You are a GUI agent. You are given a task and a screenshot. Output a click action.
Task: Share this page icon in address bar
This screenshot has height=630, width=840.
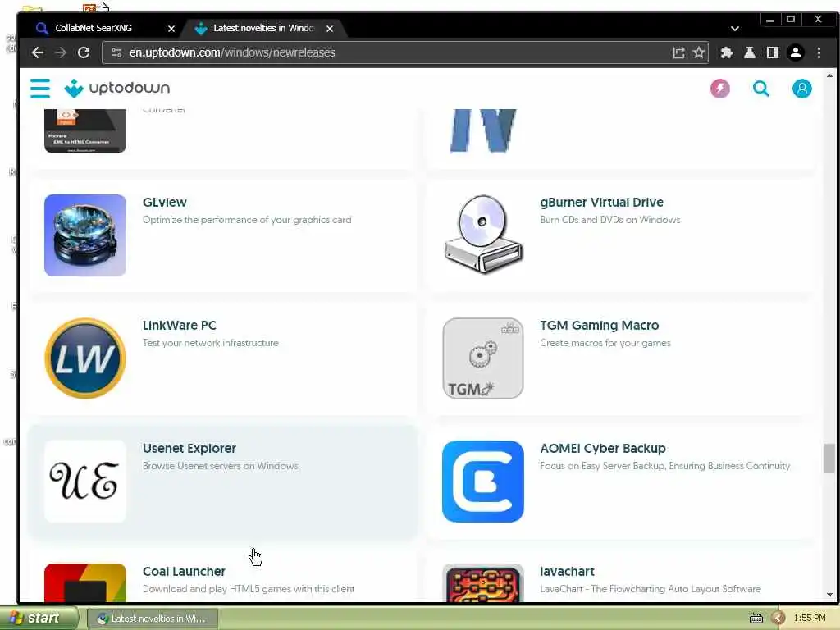click(x=678, y=52)
